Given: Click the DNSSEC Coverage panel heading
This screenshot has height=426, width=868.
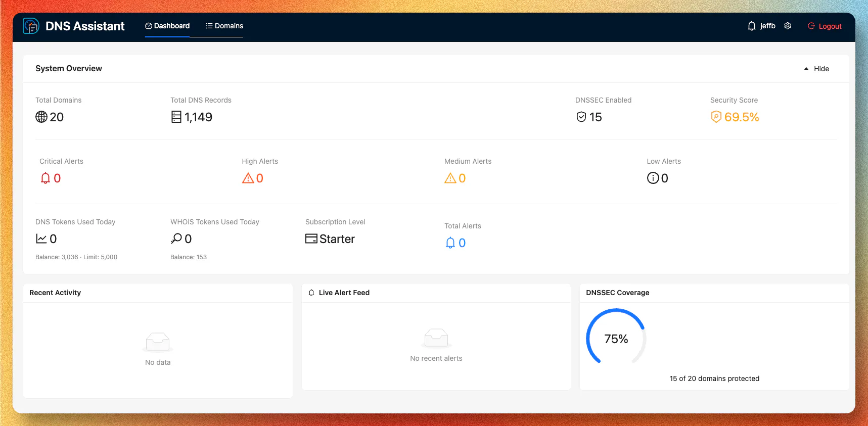Looking at the screenshot, I should click(x=618, y=293).
